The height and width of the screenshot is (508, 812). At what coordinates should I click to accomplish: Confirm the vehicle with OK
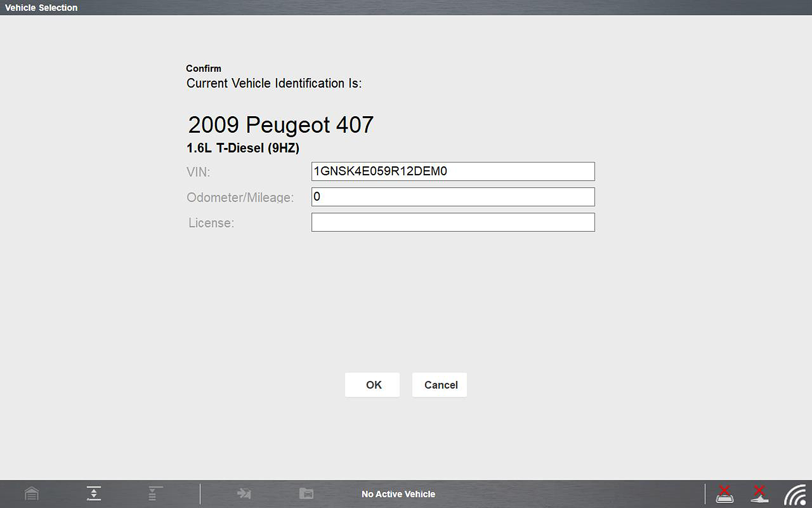372,385
